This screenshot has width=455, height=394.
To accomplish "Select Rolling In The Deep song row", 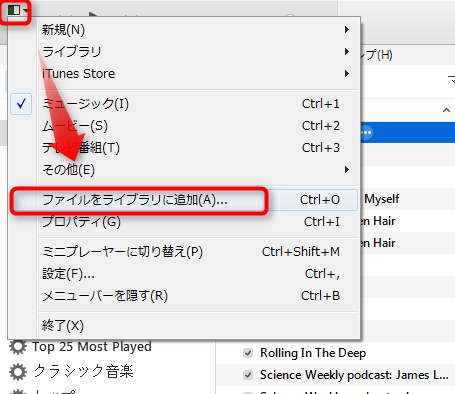I will [335, 353].
